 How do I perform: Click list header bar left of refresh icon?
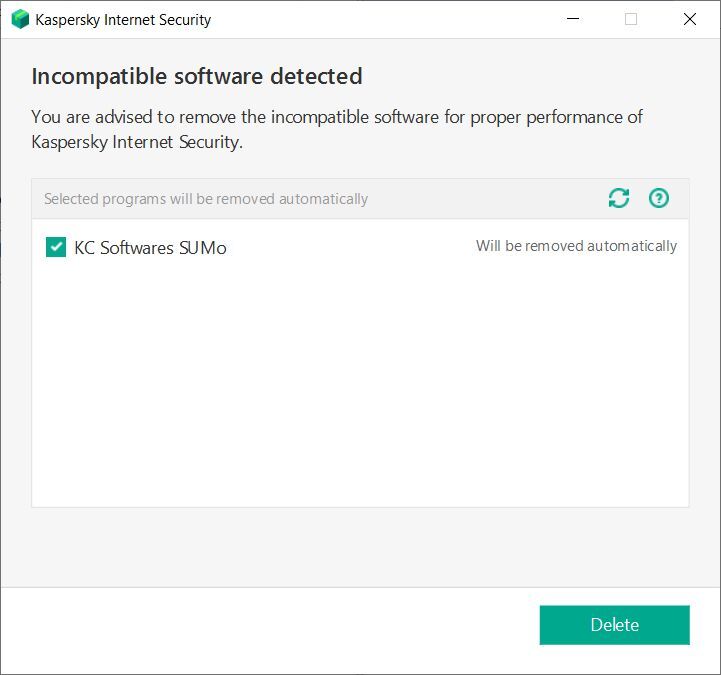click(x=480, y=199)
